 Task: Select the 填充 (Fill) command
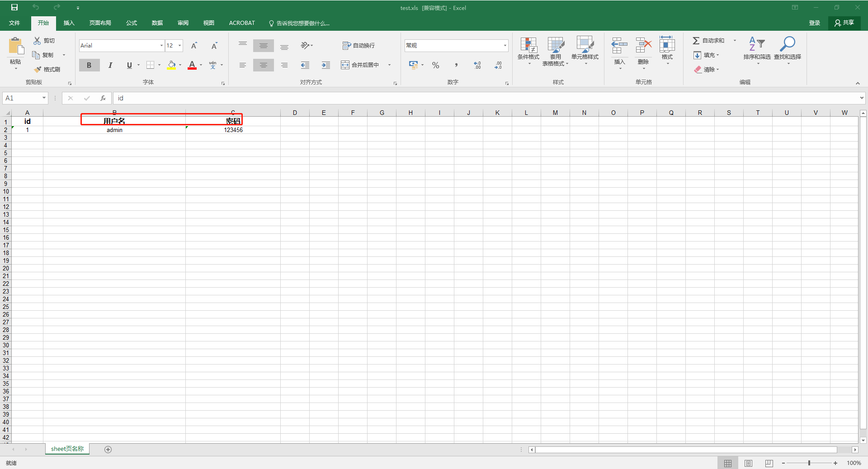point(707,55)
